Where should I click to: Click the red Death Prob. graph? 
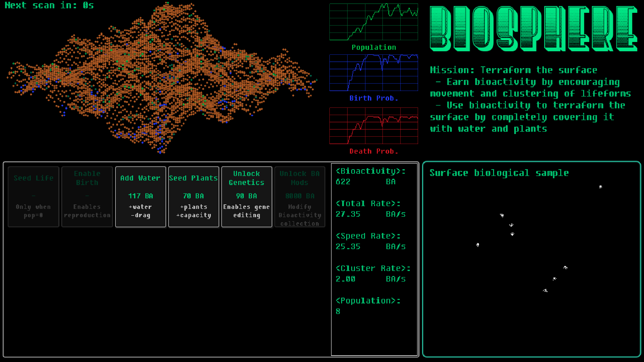tap(374, 126)
